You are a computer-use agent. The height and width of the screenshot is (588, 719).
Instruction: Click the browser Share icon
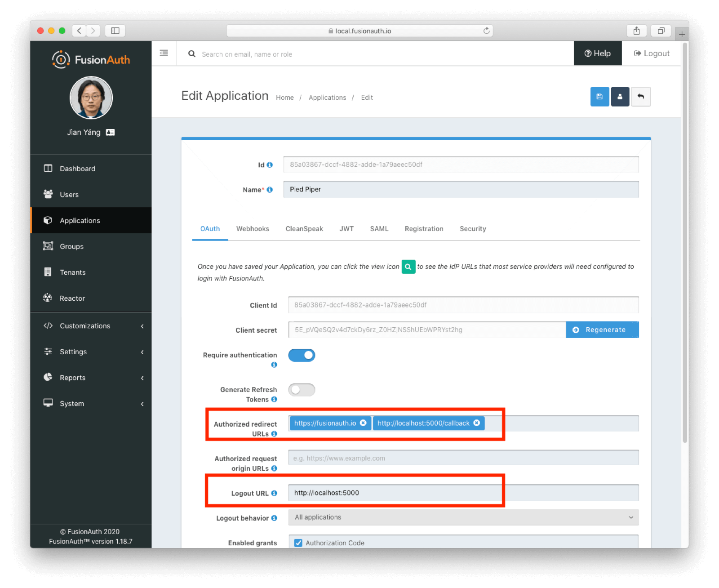coord(636,31)
